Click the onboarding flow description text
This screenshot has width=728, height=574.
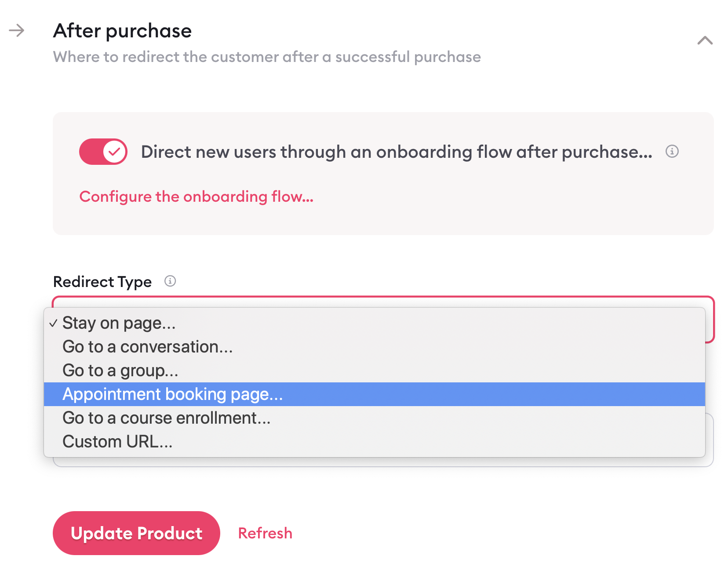(397, 152)
